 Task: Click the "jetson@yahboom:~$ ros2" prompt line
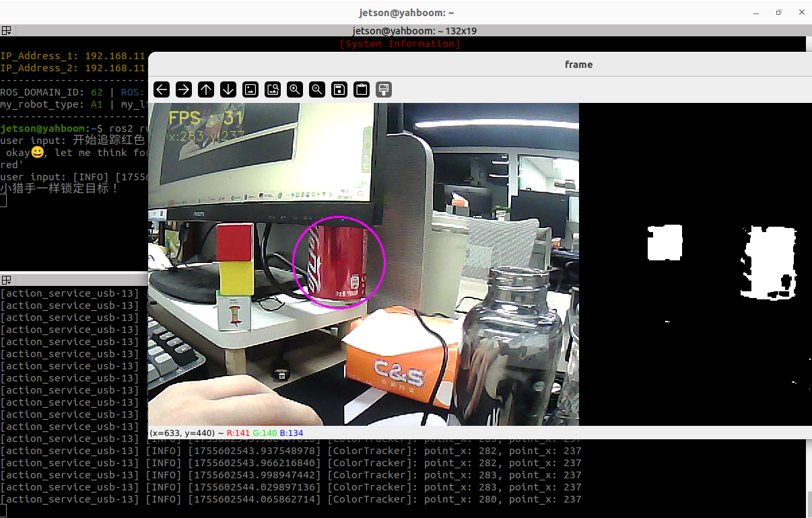74,128
